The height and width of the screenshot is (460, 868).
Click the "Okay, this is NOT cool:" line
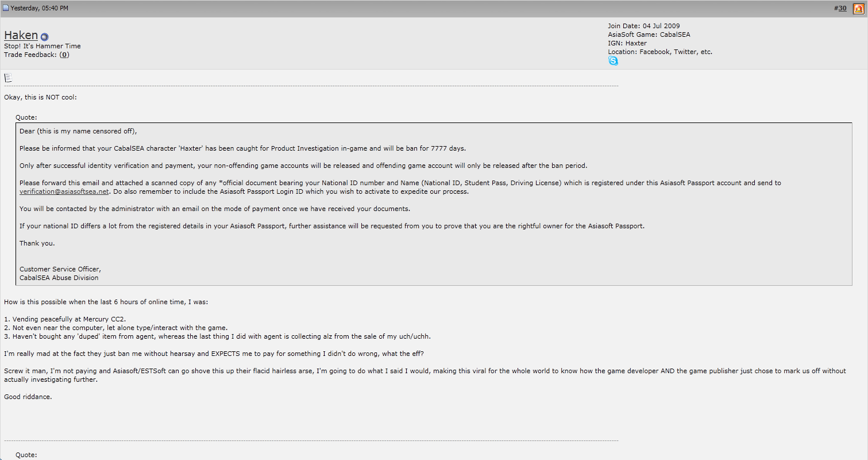coord(40,97)
